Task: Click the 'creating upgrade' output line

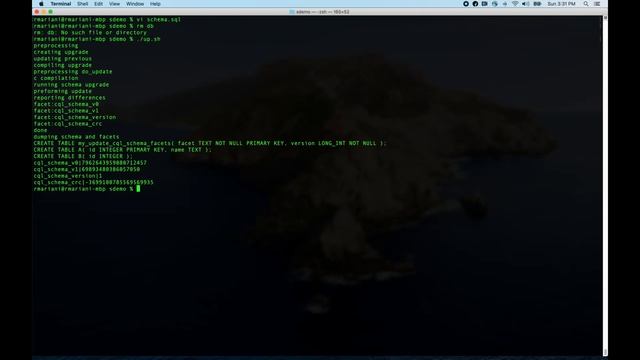Action: 61,52
